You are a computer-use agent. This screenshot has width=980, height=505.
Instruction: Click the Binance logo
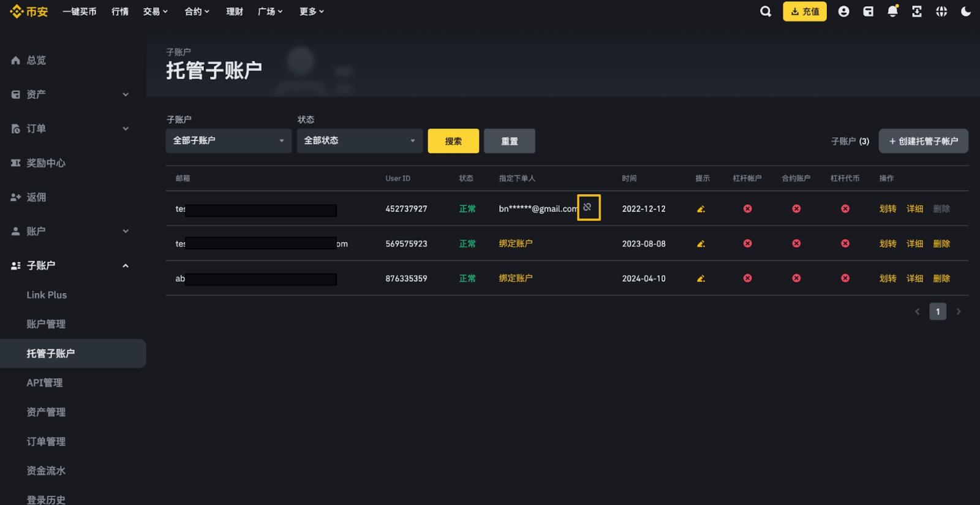(x=29, y=12)
